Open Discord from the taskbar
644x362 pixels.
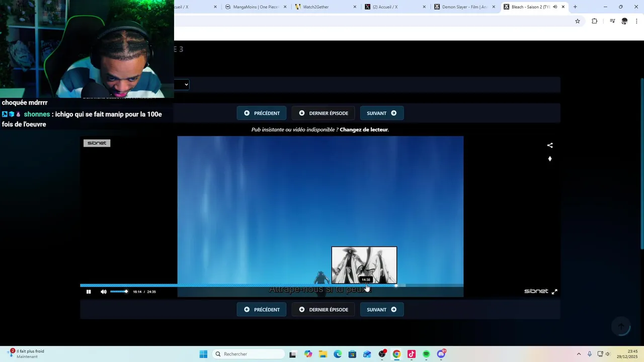pos(441,354)
